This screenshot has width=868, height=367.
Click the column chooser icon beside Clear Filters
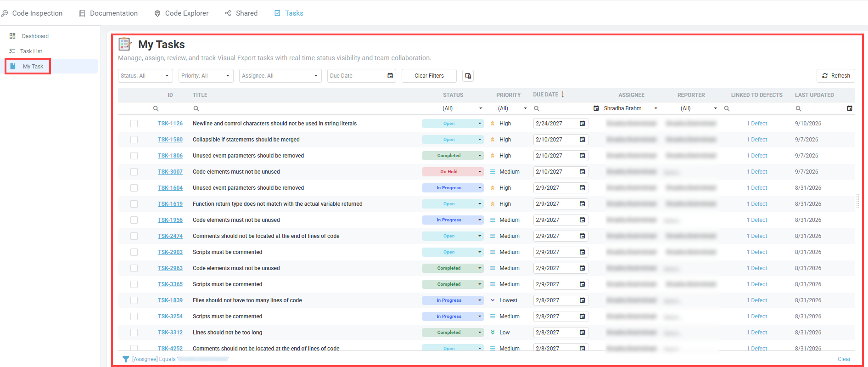point(468,76)
